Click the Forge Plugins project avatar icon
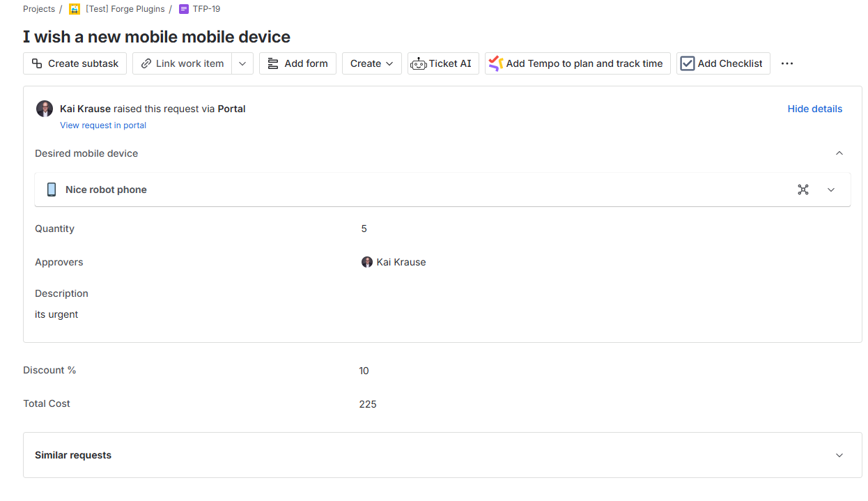 [x=75, y=9]
